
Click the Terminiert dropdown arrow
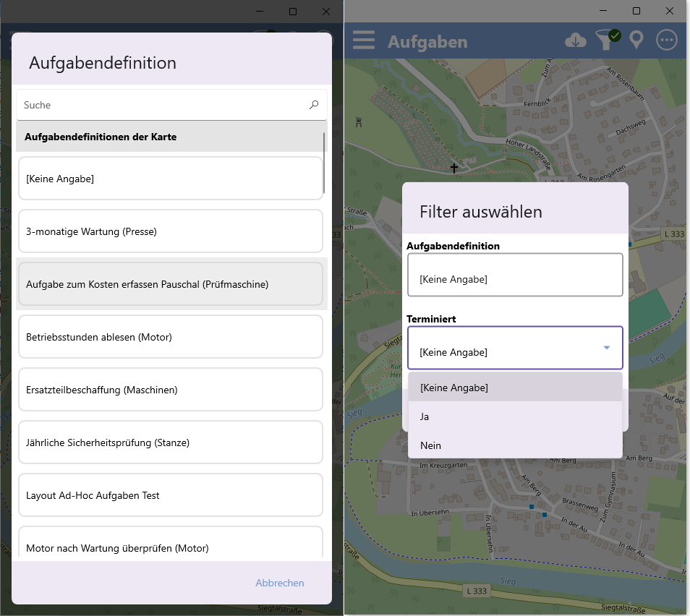[x=607, y=348]
